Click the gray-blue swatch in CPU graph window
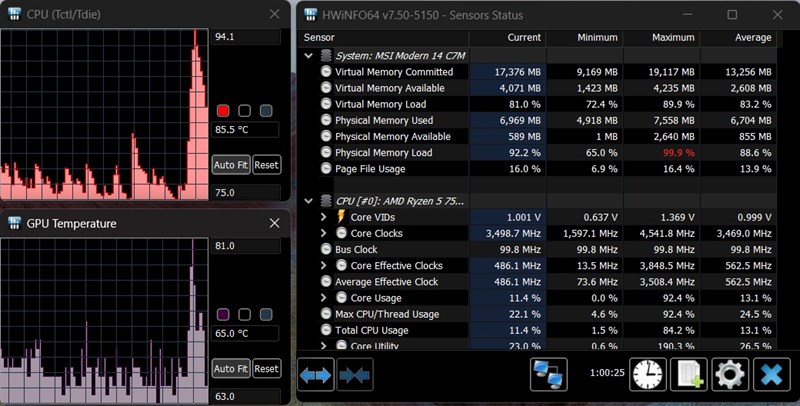 pyautogui.click(x=266, y=111)
